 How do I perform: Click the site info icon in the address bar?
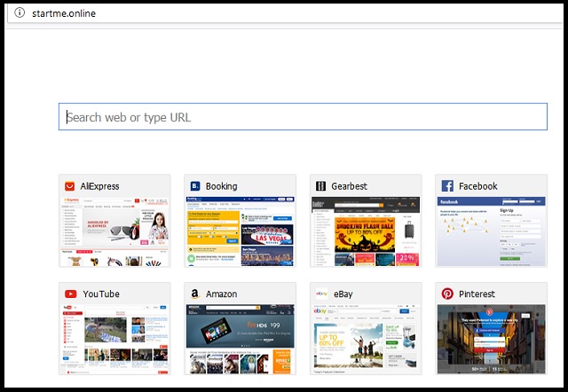20,12
